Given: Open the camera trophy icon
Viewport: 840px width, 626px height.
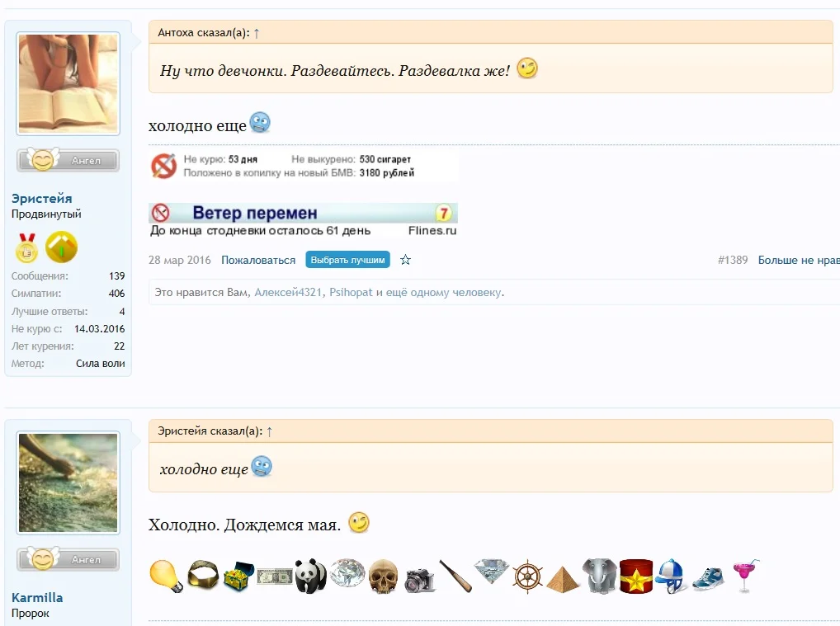Looking at the screenshot, I should 419,575.
